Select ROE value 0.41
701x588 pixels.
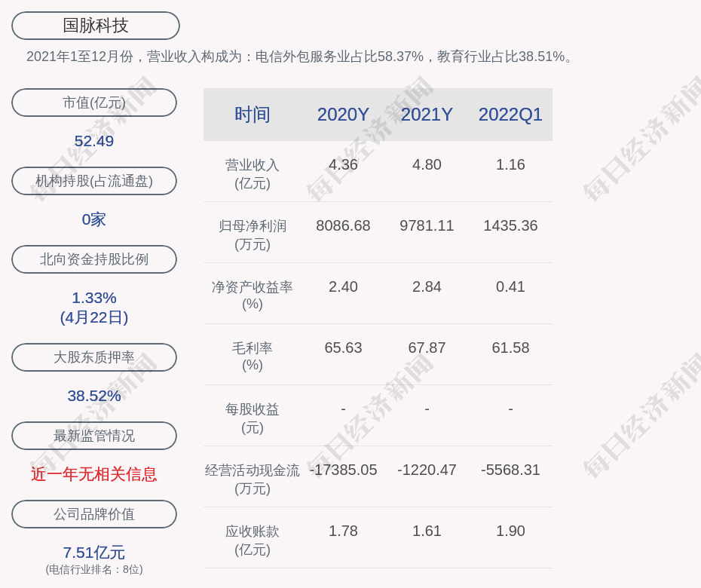(510, 286)
